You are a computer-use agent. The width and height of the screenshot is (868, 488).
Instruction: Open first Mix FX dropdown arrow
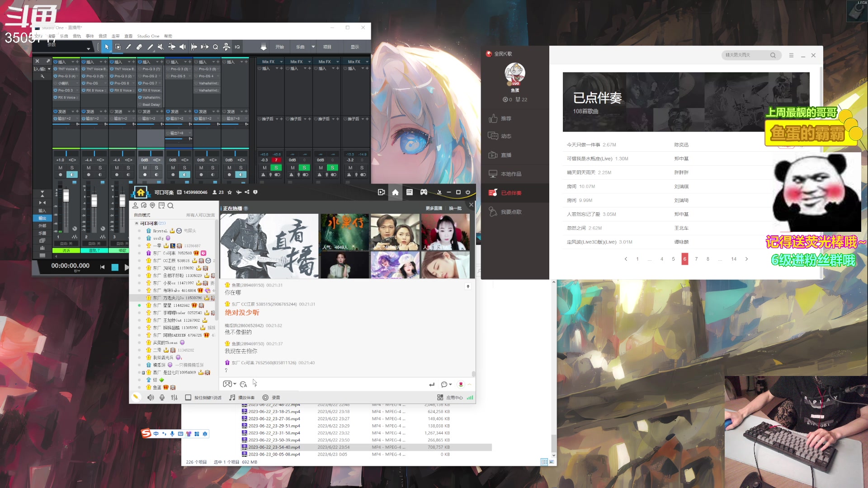[281, 62]
